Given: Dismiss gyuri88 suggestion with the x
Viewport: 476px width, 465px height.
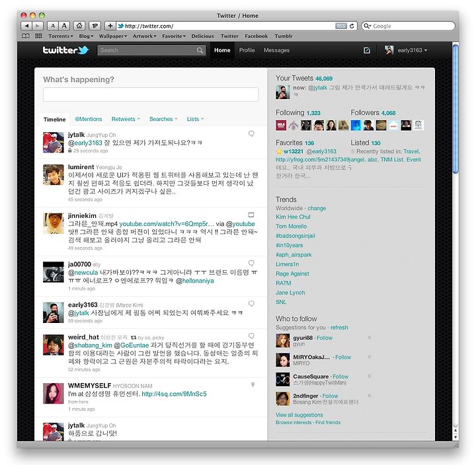Looking at the screenshot, I should point(369,338).
